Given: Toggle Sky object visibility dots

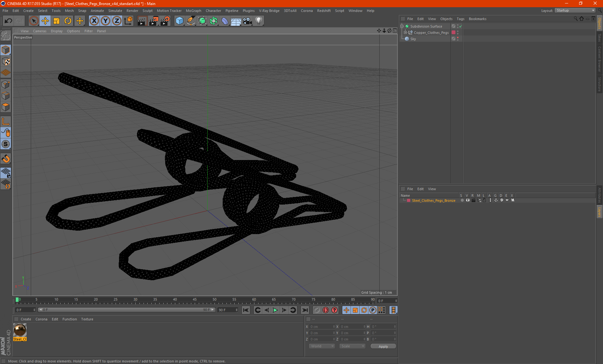Looking at the screenshot, I should pyautogui.click(x=458, y=39).
